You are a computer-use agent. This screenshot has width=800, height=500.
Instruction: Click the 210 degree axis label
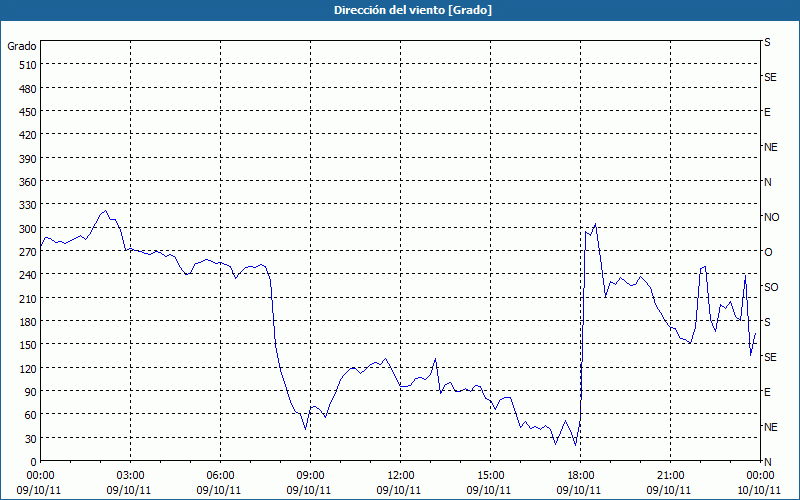click(28, 299)
